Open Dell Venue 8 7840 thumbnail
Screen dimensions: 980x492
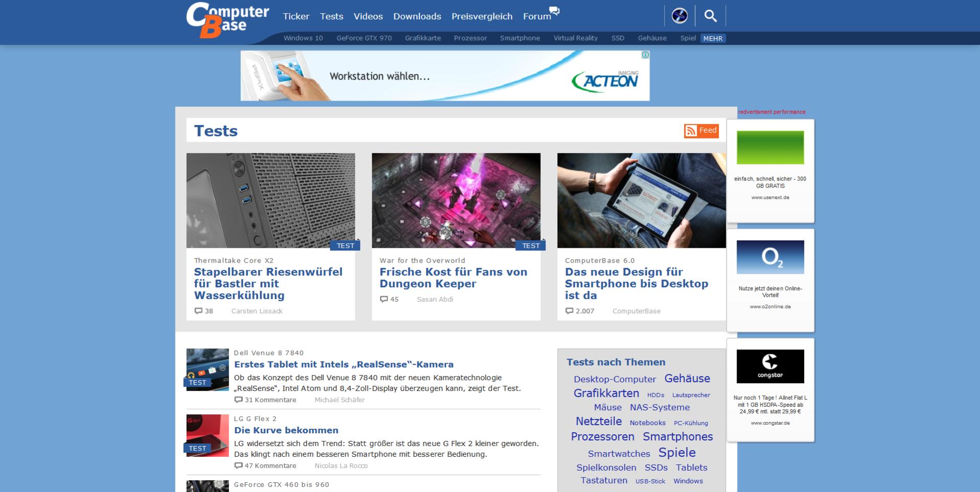pos(207,370)
